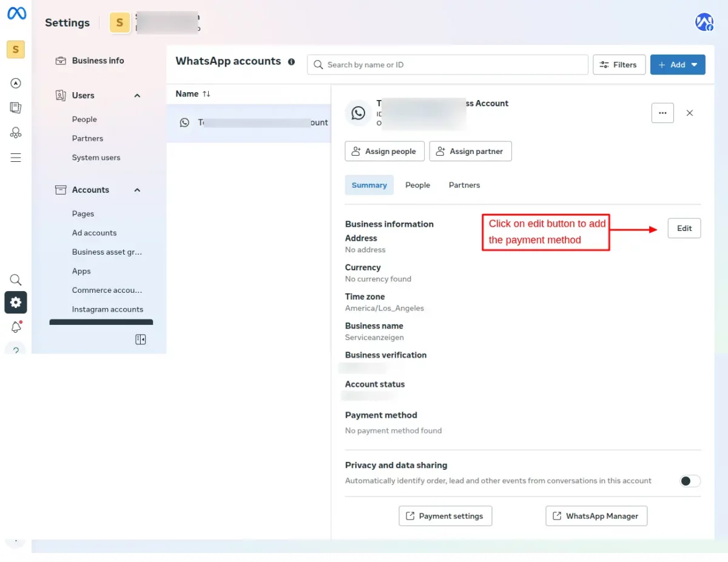Open Business asset groups in sidebar
This screenshot has height=562, width=728.
click(107, 252)
